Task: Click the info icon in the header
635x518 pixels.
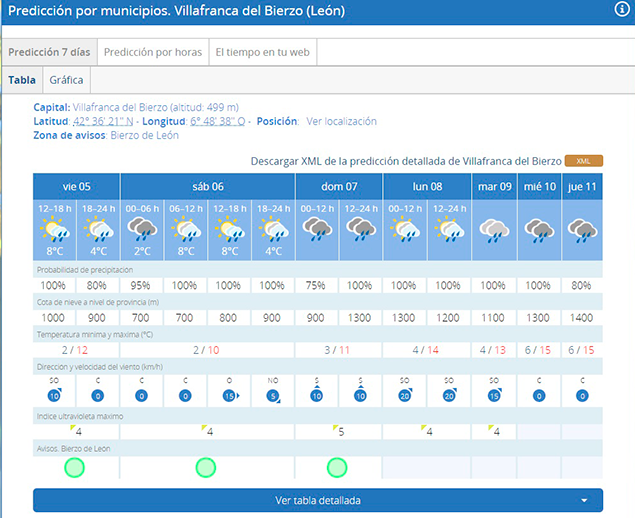Action: tap(621, 9)
